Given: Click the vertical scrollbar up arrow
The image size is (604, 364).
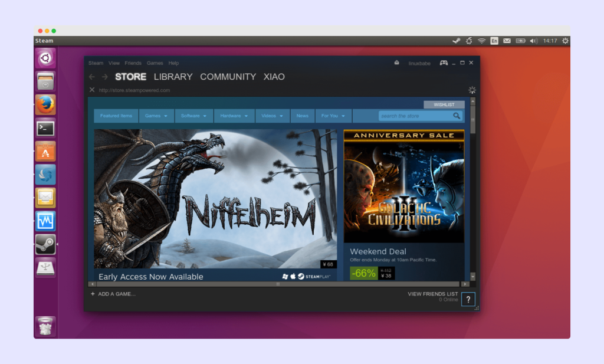Looking at the screenshot, I should pos(472,101).
